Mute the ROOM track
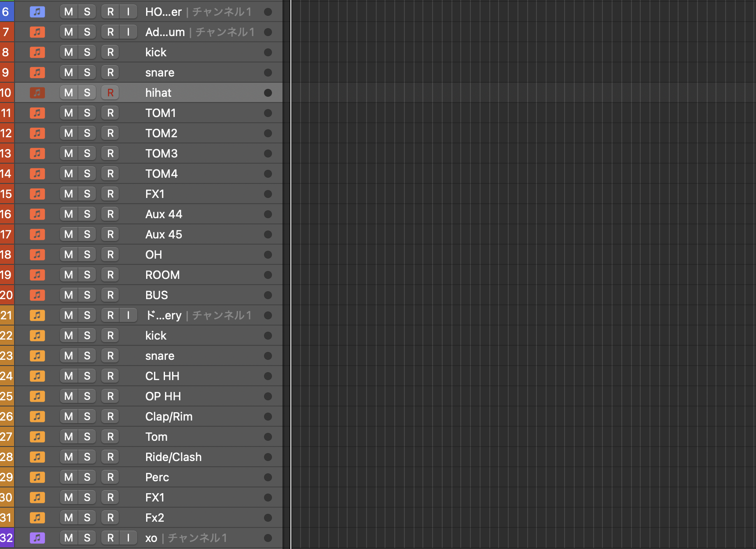The height and width of the screenshot is (549, 756). point(69,275)
